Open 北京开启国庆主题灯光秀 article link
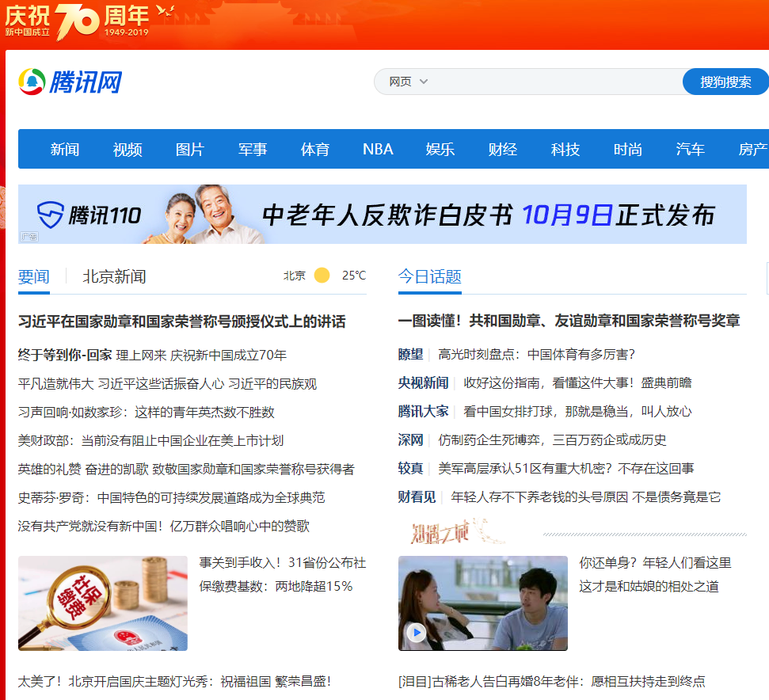This screenshot has height=700, width=769. pyautogui.click(x=174, y=681)
